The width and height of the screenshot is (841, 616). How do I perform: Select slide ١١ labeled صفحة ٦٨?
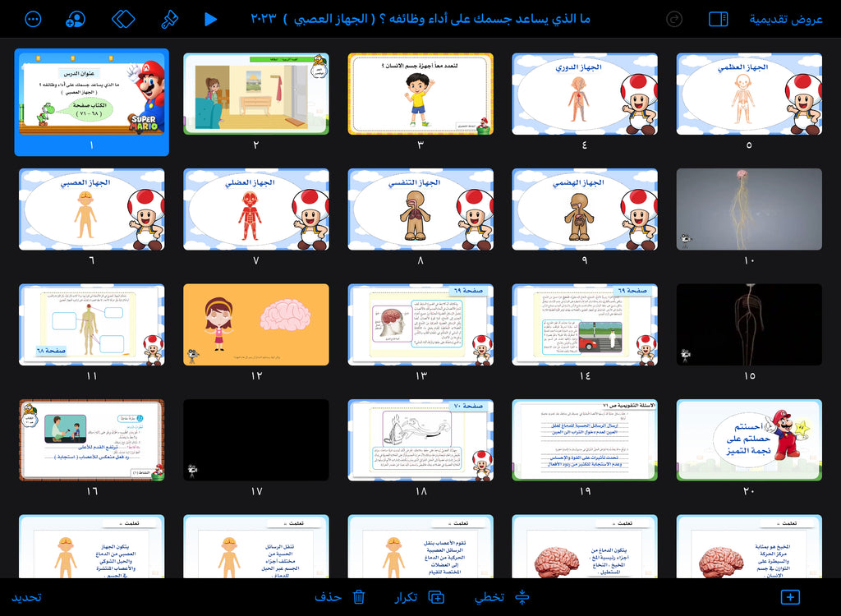[x=92, y=324]
